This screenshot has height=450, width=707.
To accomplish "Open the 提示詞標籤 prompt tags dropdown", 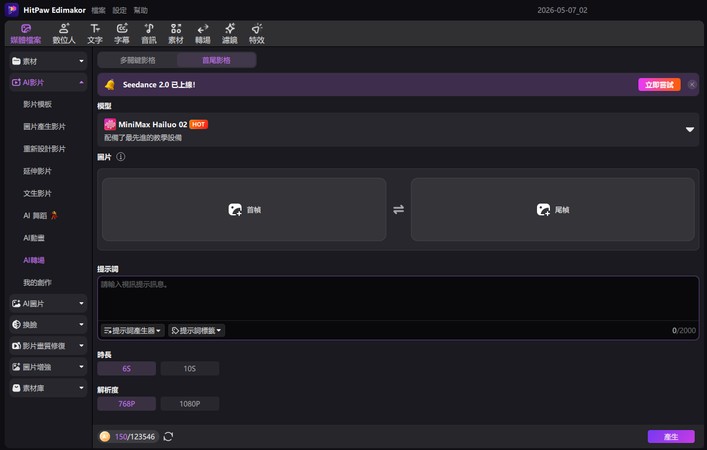I will coord(197,331).
